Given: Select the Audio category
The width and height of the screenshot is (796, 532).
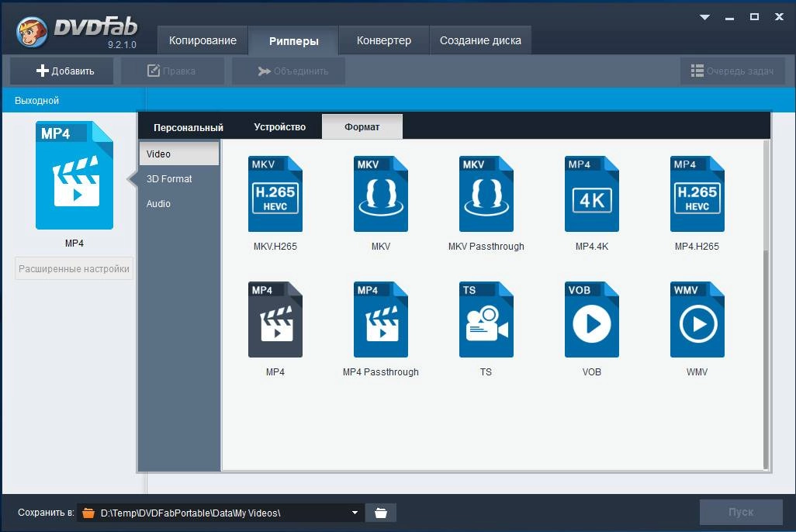Looking at the screenshot, I should point(179,203).
